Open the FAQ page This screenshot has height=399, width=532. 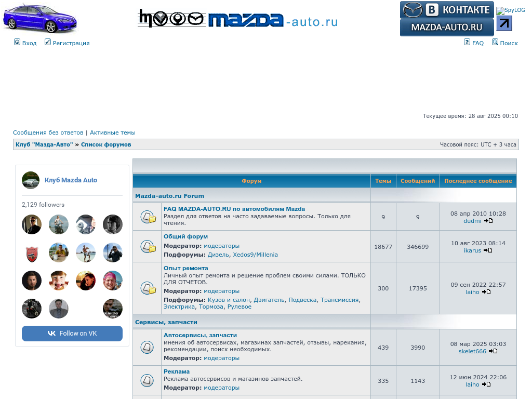click(477, 43)
